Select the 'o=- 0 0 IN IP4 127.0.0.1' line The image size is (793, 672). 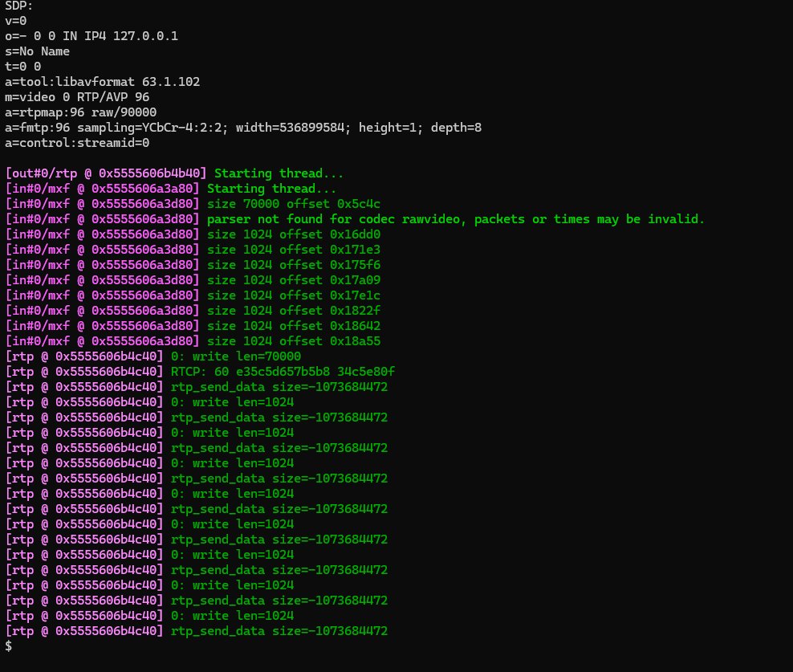click(x=91, y=36)
